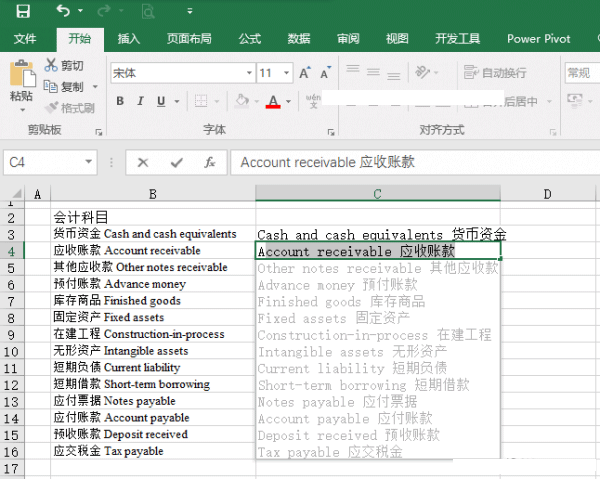This screenshot has width=600, height=479.
Task: Click the Fill Color bucket icon
Action: click(x=242, y=101)
